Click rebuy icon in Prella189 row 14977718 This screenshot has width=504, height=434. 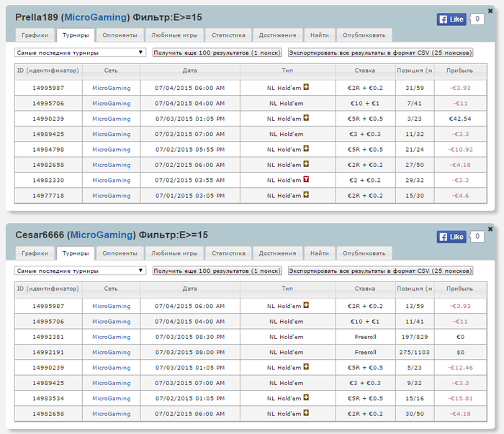306,195
